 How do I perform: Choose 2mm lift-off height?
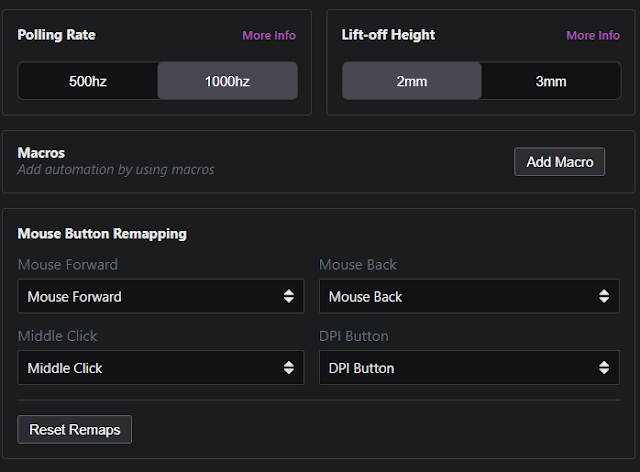[412, 81]
